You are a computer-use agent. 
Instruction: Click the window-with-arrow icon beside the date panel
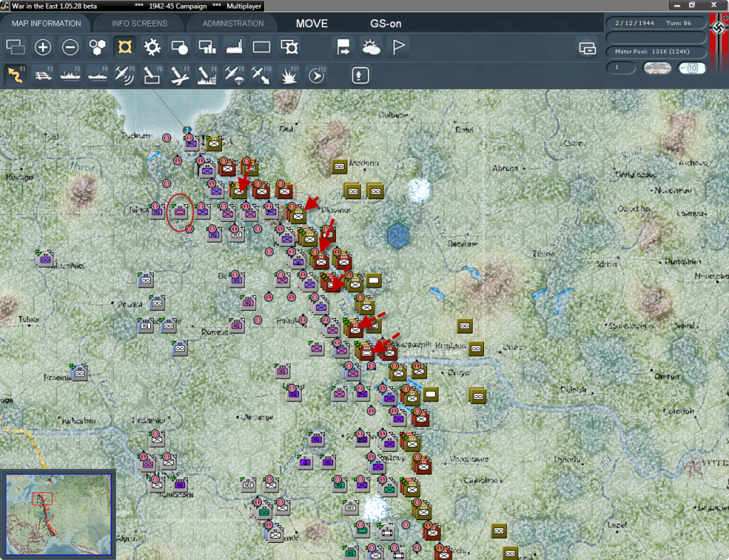587,48
